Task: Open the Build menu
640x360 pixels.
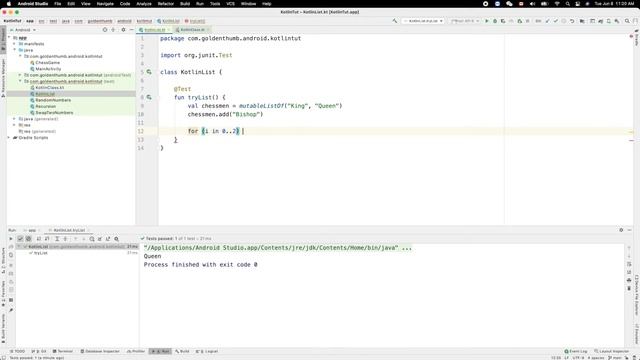Action: pos(185,4)
